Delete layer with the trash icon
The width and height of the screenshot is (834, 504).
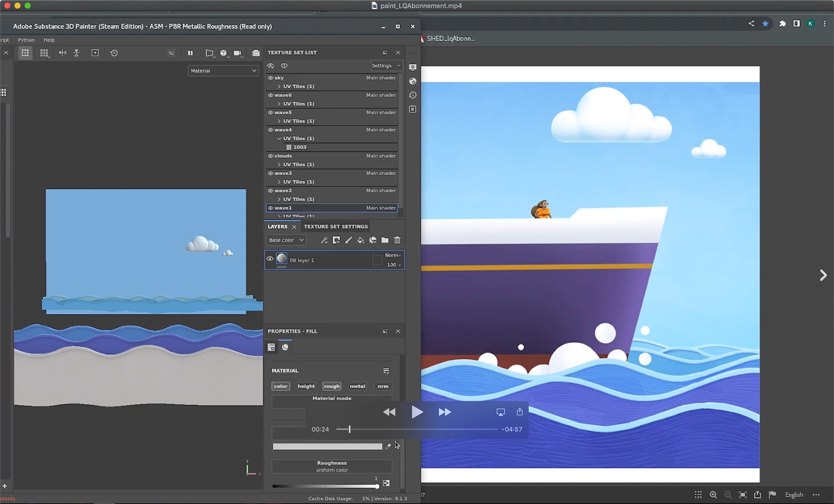(397, 240)
